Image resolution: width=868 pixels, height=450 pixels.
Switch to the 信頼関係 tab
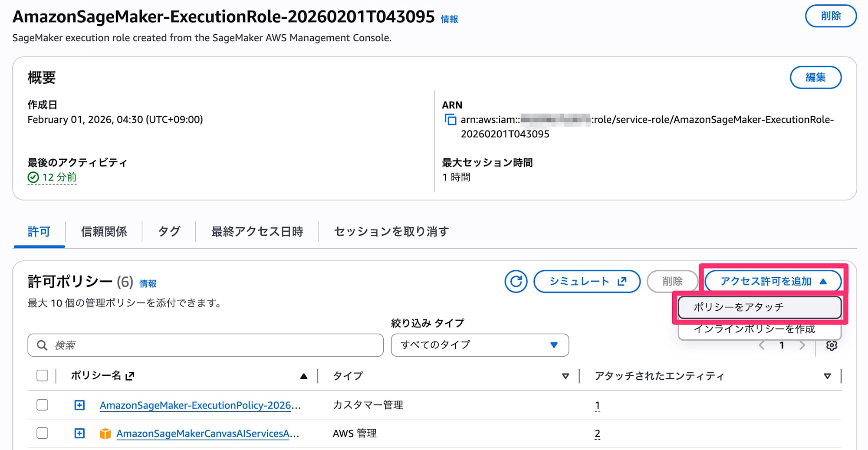(x=104, y=232)
